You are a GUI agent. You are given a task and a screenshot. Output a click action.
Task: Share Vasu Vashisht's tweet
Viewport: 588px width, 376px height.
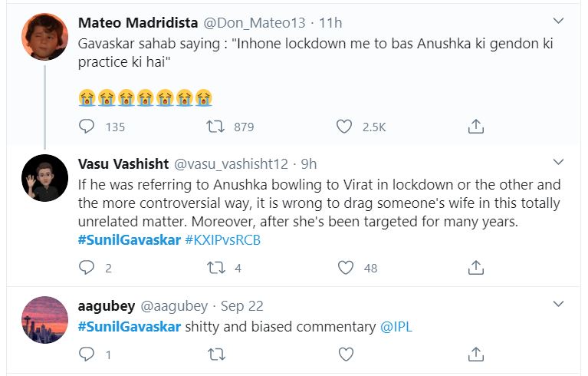[475, 267]
